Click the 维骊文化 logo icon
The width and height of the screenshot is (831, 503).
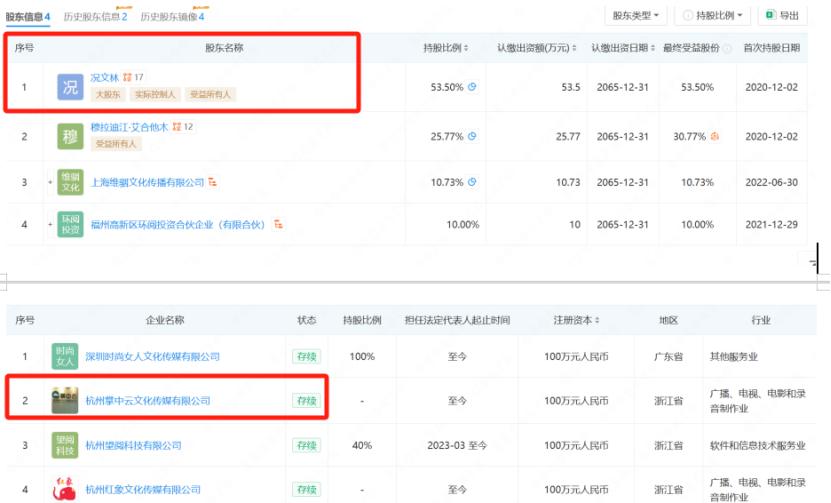tap(70, 182)
